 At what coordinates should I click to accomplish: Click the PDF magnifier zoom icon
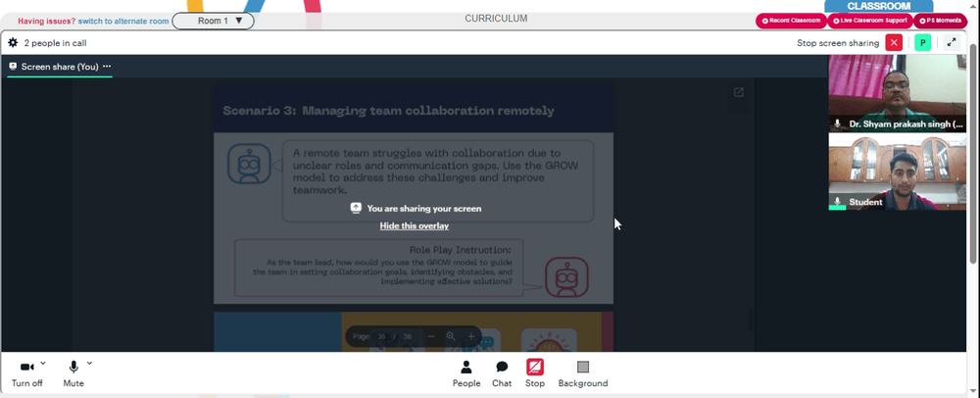451,337
